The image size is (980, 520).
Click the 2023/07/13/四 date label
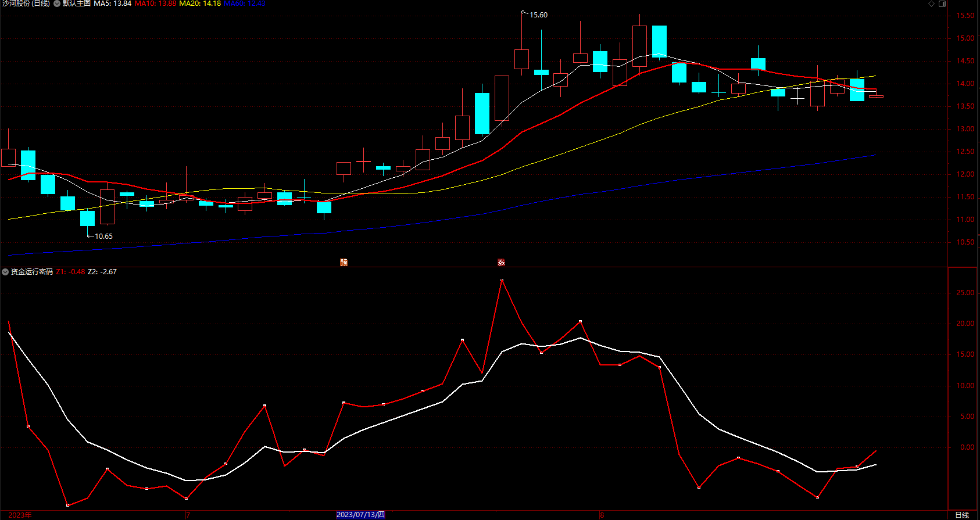pos(360,515)
